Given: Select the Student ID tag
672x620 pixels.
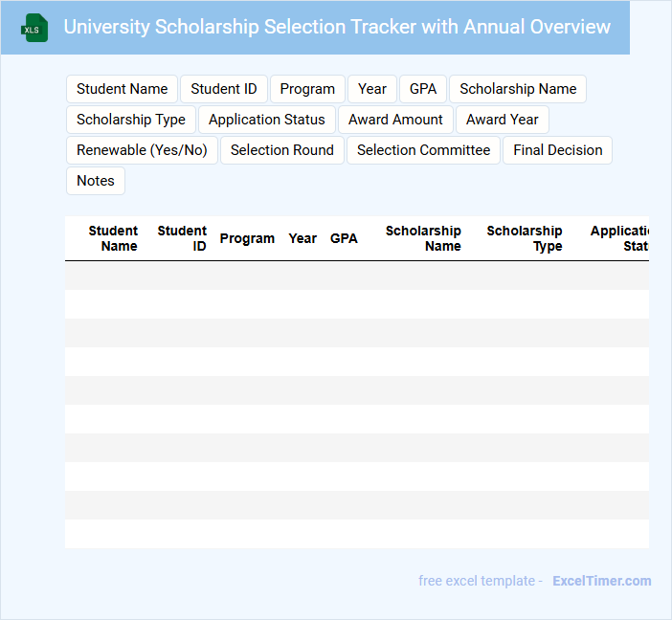Looking at the screenshot, I should click(x=224, y=89).
